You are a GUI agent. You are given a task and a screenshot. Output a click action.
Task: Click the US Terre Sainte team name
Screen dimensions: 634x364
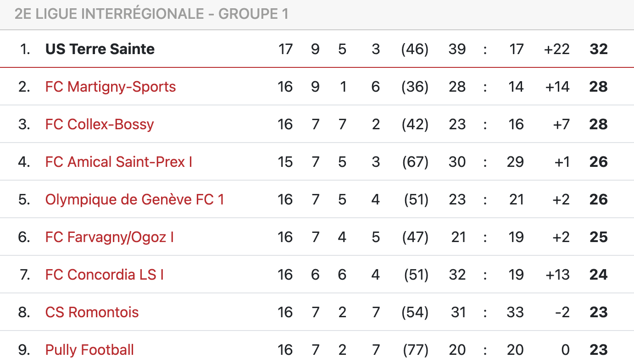pos(100,49)
